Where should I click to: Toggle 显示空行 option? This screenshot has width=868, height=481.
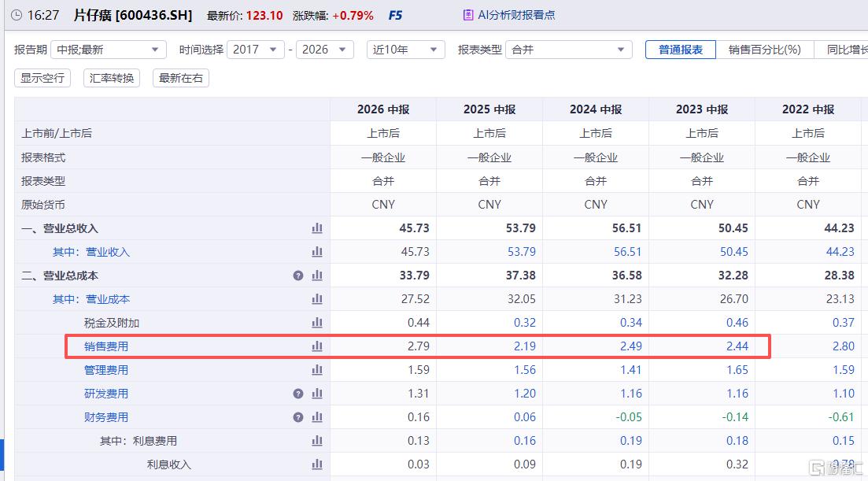coord(42,78)
